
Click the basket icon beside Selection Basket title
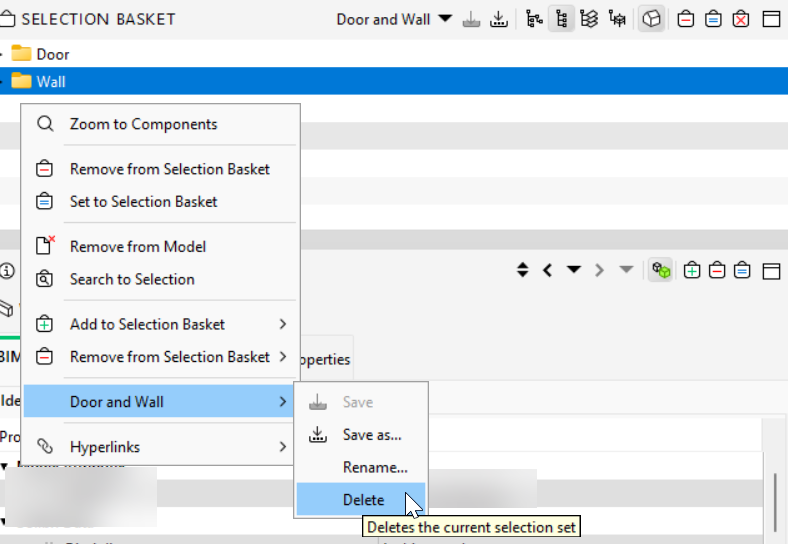[8, 19]
